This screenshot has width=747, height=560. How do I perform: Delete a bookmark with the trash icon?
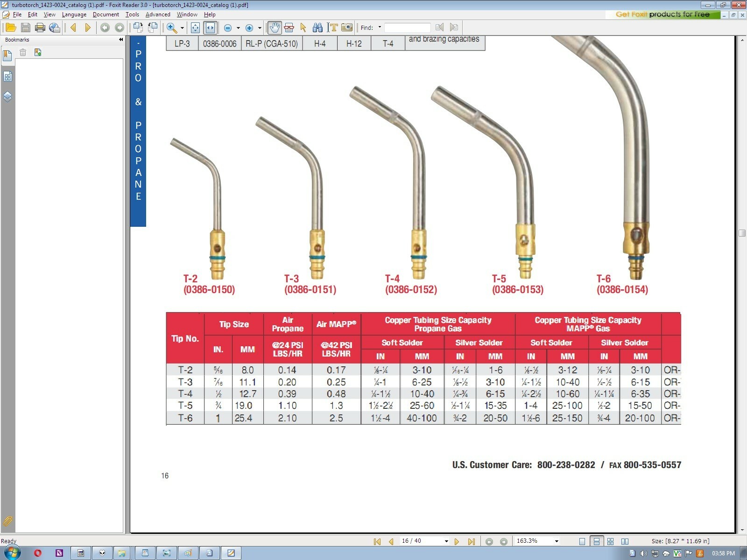pyautogui.click(x=23, y=52)
